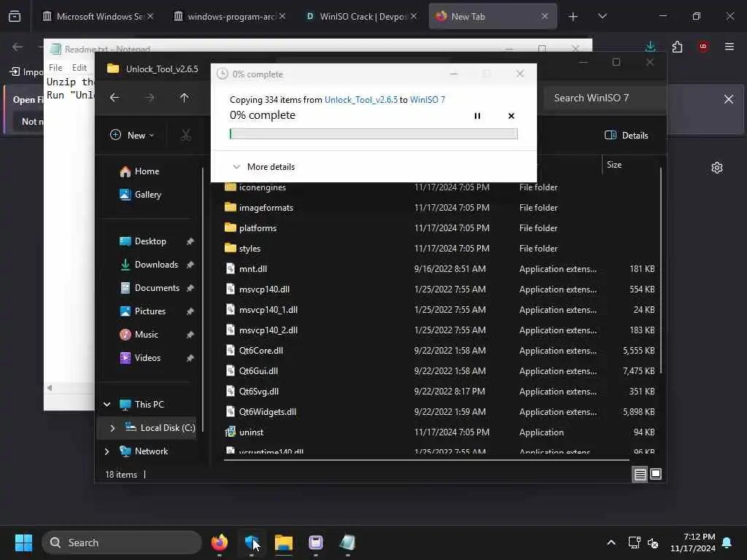Open the list all tabs dropdown

pyautogui.click(x=602, y=17)
